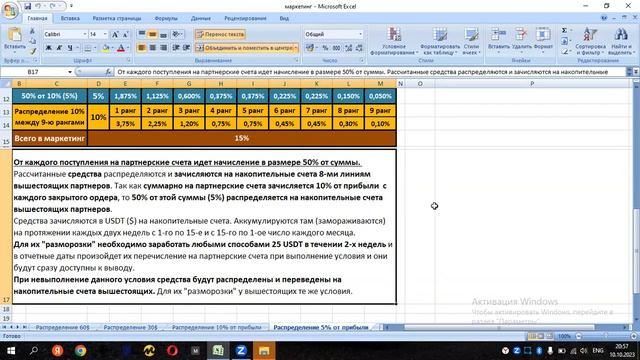Click the Перенос текста wrap text button
640x360 pixels.
point(220,34)
